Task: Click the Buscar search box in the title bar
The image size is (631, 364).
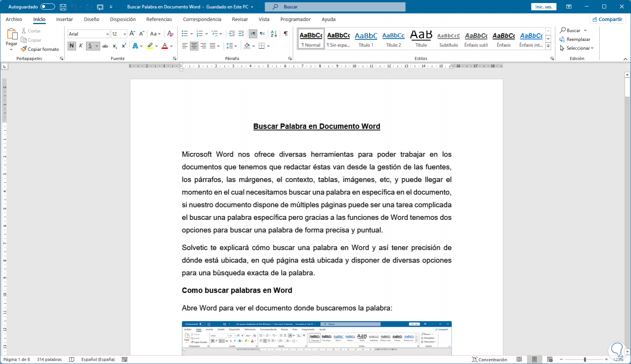Action: coord(335,7)
